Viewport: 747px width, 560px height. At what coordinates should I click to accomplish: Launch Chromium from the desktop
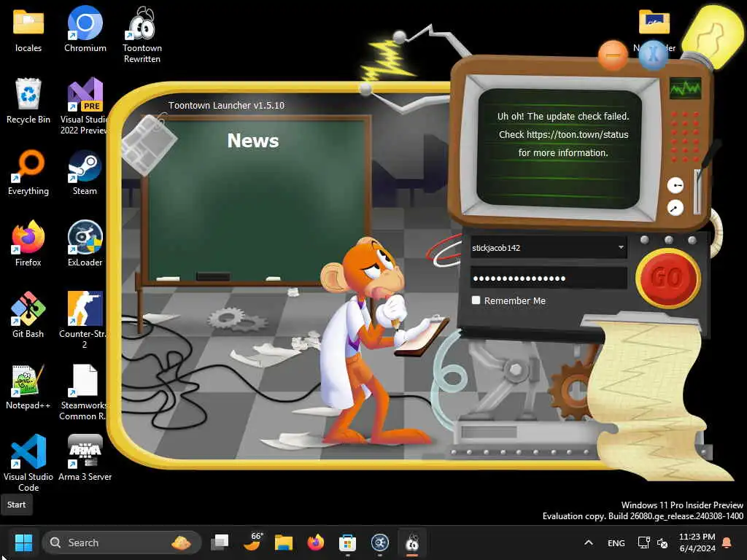85,30
